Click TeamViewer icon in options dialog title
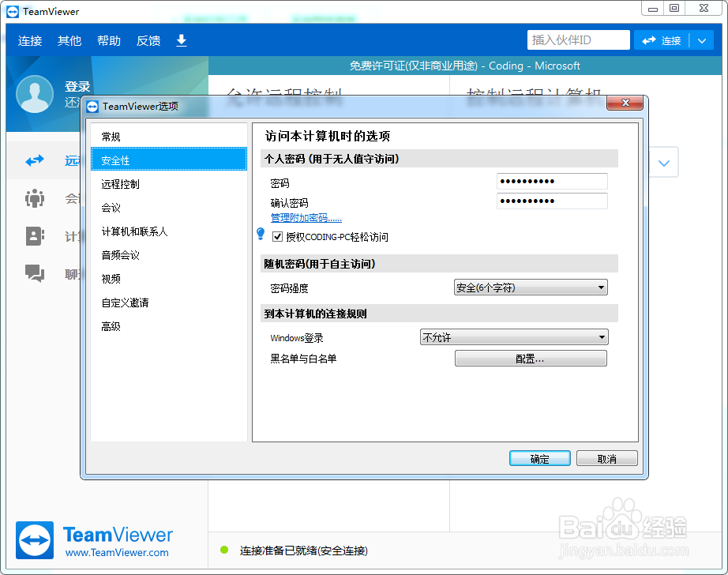 (x=93, y=107)
